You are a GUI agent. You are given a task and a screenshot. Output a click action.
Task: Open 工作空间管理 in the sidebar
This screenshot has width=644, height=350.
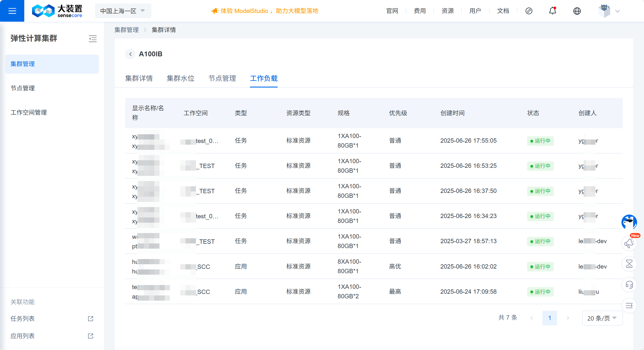click(x=29, y=112)
